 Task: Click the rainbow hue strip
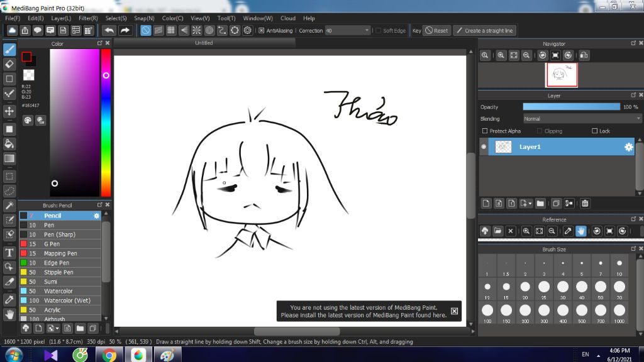click(106, 123)
